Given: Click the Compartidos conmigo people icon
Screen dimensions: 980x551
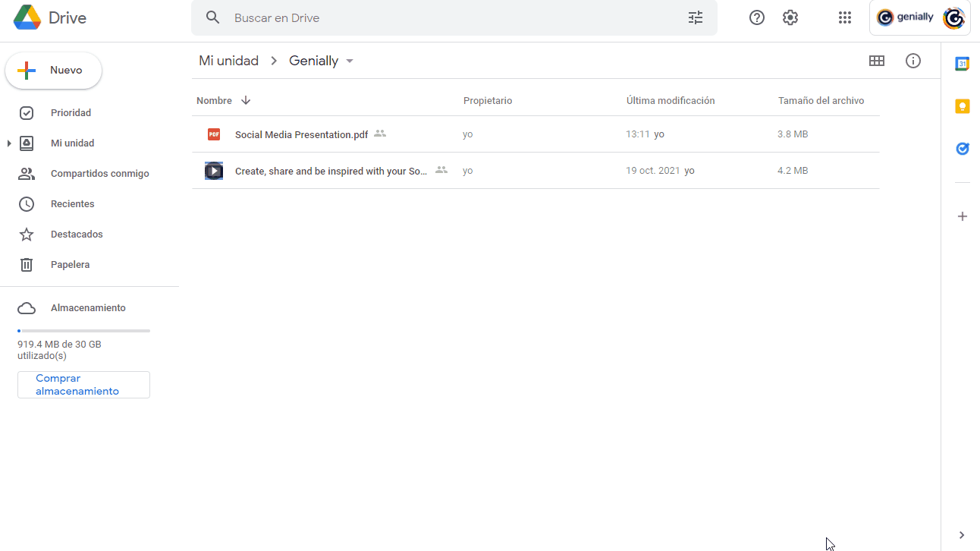Looking at the screenshot, I should point(27,174).
